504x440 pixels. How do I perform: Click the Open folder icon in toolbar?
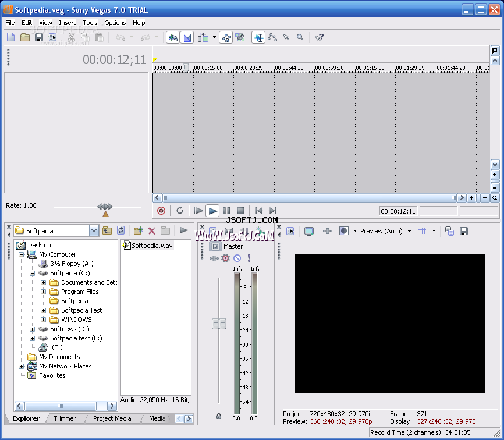25,37
